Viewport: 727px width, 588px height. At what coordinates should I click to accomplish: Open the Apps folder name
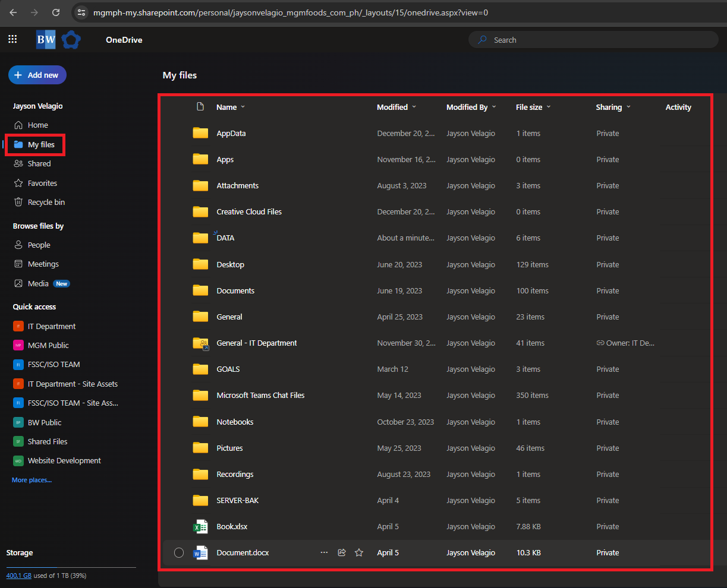pyautogui.click(x=225, y=159)
